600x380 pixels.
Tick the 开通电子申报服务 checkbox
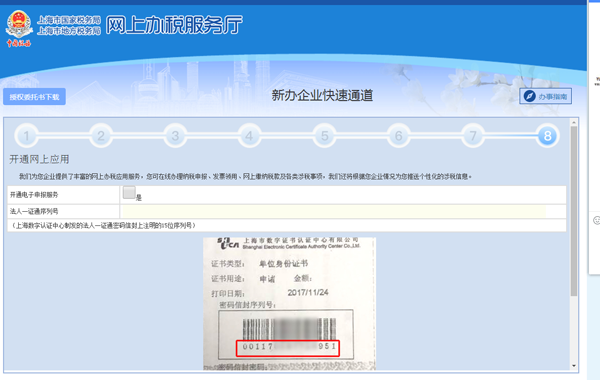coord(129,192)
